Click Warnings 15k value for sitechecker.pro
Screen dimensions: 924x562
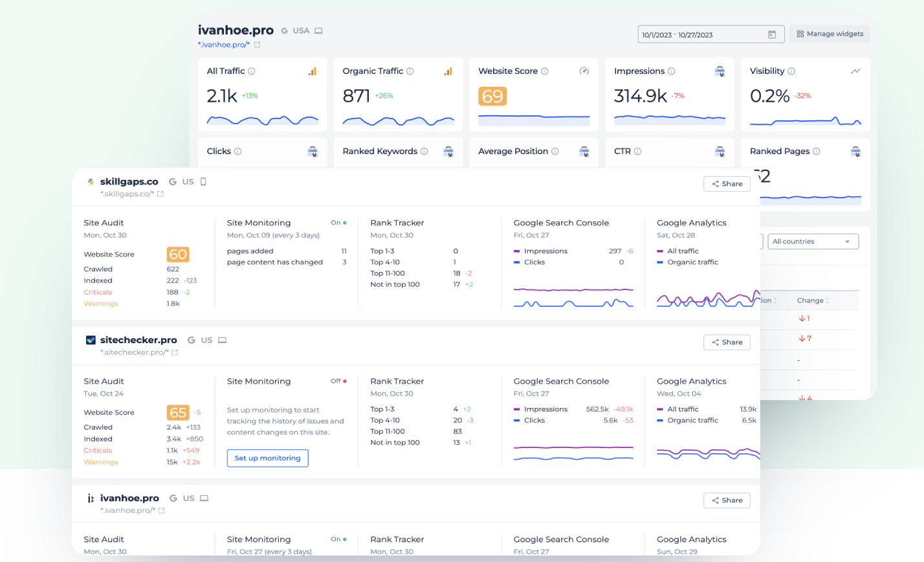[172, 462]
